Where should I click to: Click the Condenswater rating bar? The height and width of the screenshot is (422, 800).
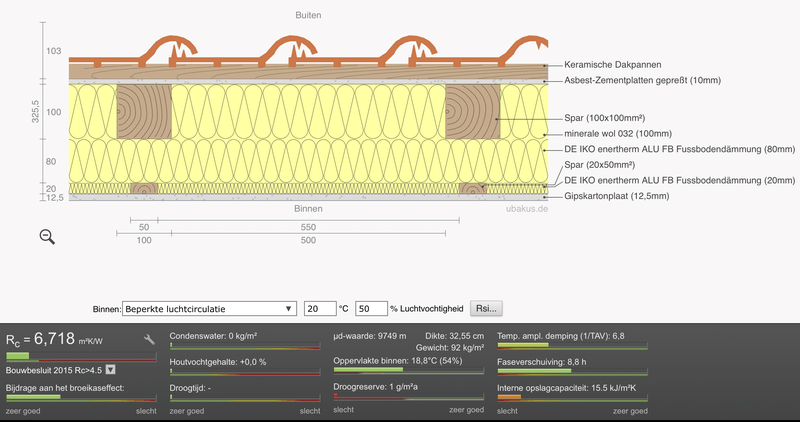(x=244, y=346)
